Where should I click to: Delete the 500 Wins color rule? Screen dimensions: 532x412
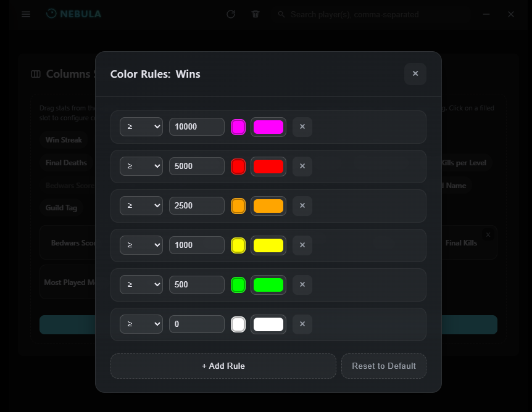coord(302,284)
